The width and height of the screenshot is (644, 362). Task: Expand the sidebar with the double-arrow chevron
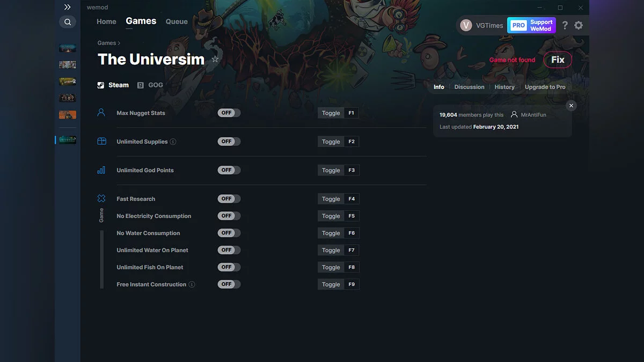[x=67, y=7]
